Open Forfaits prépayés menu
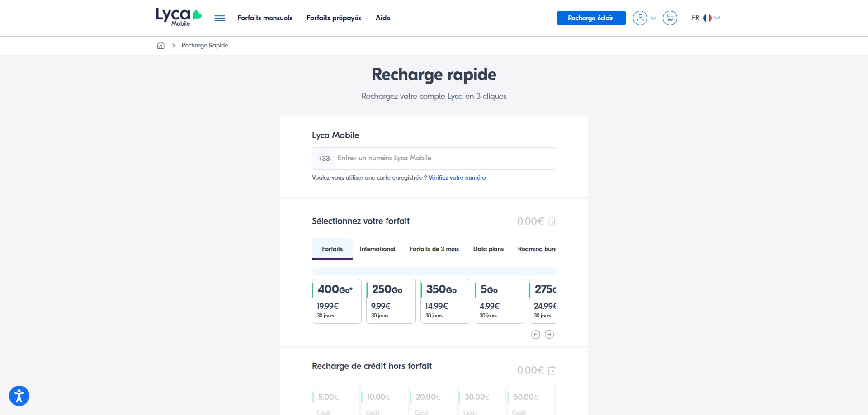 pos(334,18)
